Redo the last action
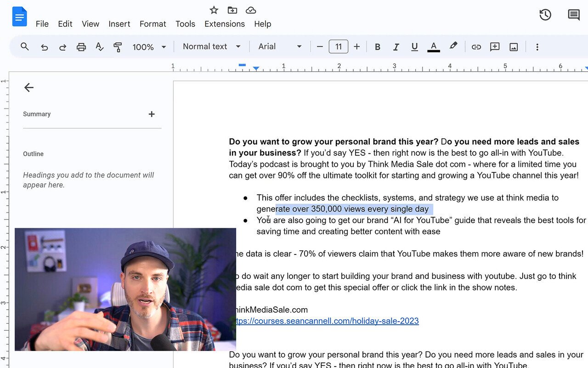Viewport: 588px width, 368px height. coord(62,47)
